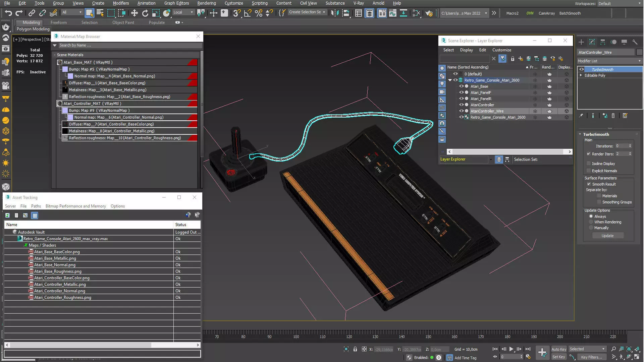This screenshot has height=362, width=644.
Task: Switch to Object Paint ribbon tab
Action: coord(123,22)
